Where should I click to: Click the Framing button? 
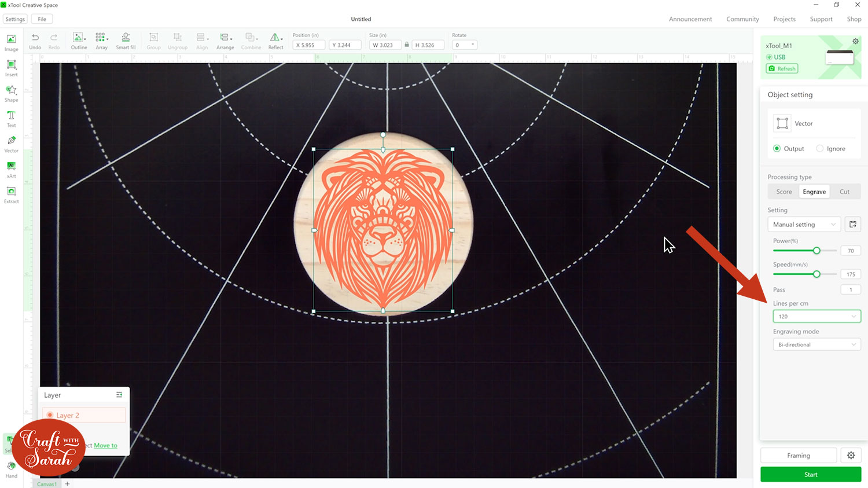point(799,456)
